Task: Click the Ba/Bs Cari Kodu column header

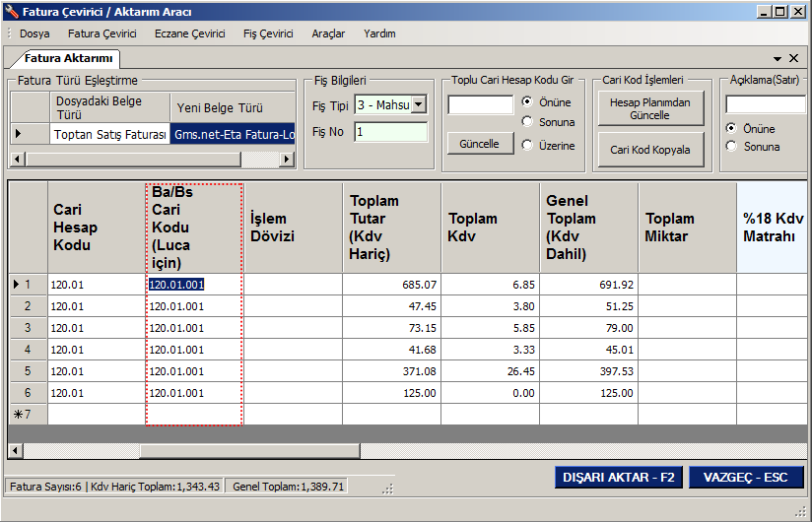Action: pos(194,228)
